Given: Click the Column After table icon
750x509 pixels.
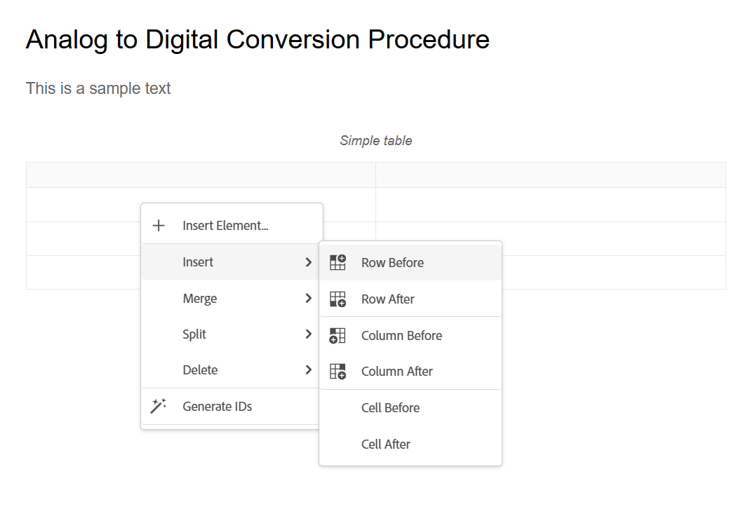Looking at the screenshot, I should (x=338, y=371).
